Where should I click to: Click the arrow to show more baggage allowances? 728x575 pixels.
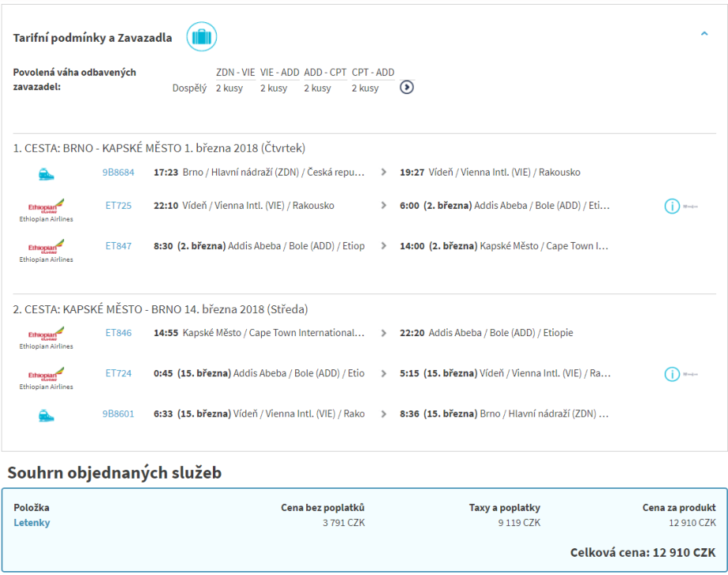(x=407, y=87)
